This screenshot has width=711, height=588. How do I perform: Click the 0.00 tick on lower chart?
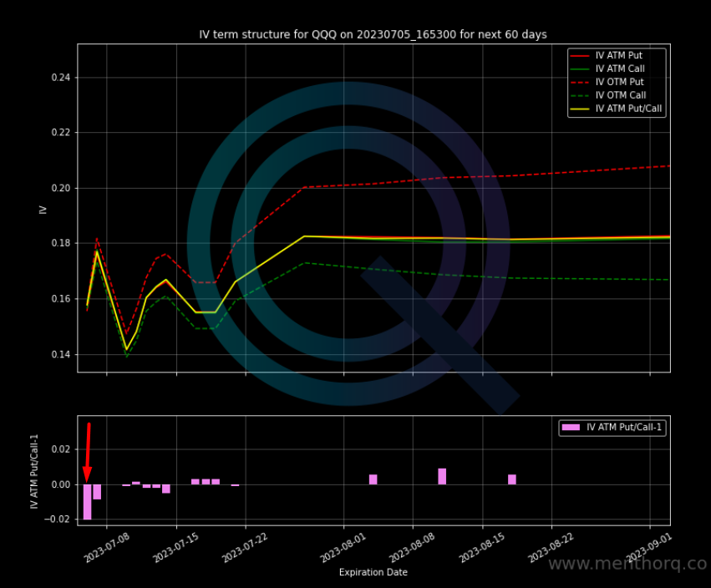pos(61,484)
